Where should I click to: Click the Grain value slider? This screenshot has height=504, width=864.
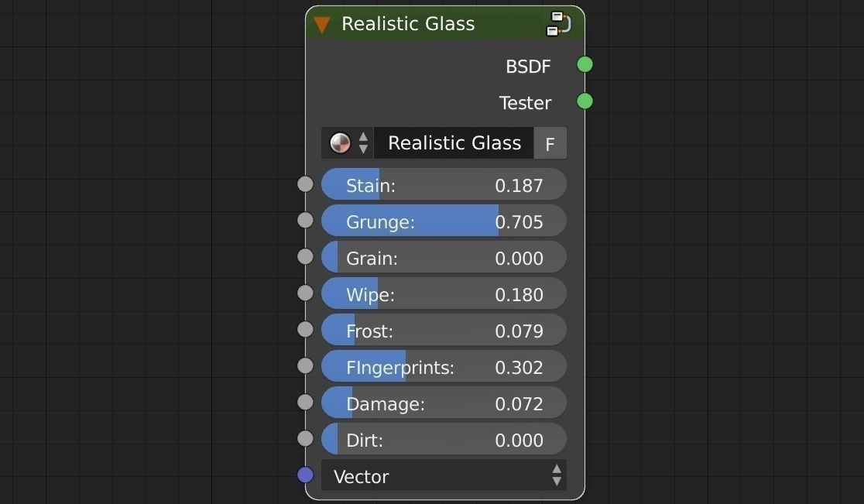(444, 258)
